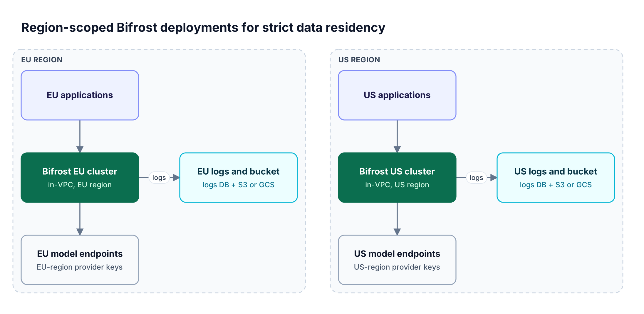Click 'logs DB + S3 or GCS' under EU logs
Viewport: 644px width, 314px height.
coord(239,185)
